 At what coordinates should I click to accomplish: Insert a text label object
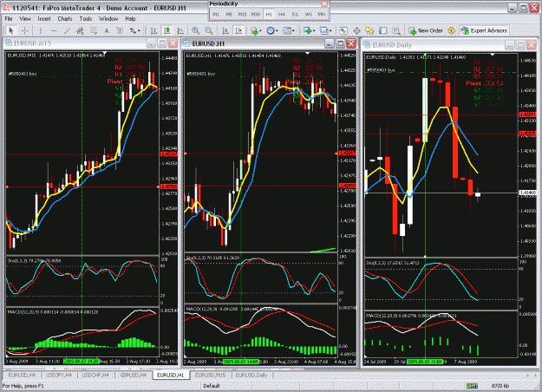pyautogui.click(x=120, y=30)
